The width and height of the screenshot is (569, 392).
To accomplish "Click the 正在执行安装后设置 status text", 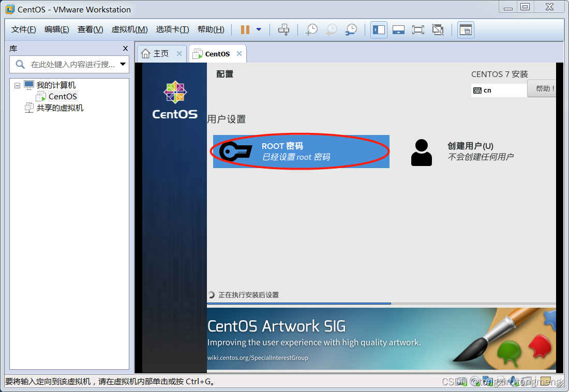I will pyautogui.click(x=249, y=295).
